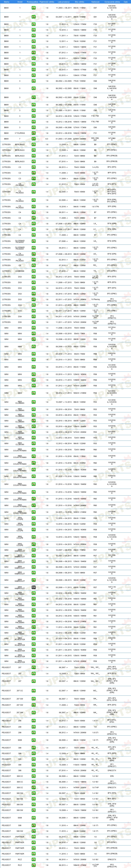Click the Rodzaj paliwa column header
Screen dimensions: 131x868
pos(33,2)
